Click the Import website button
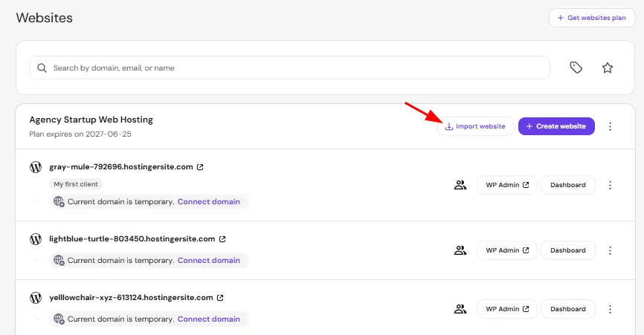Image resolution: width=644 pixels, height=335 pixels. tap(476, 126)
